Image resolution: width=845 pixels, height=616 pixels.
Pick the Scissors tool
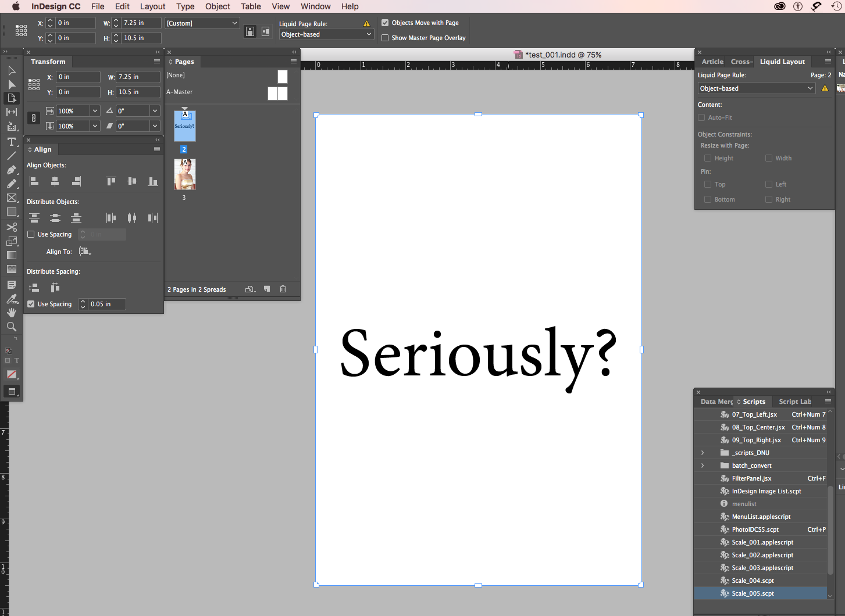[x=12, y=227]
